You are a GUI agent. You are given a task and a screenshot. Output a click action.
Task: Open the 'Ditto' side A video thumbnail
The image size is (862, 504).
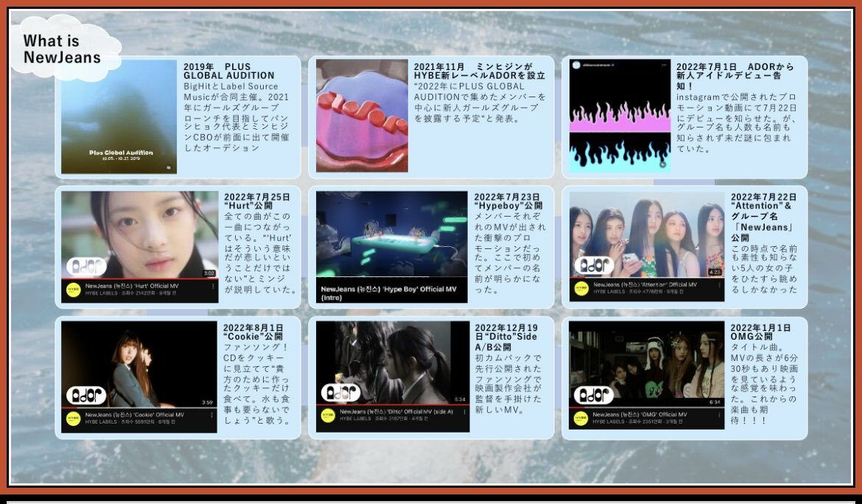point(393,363)
